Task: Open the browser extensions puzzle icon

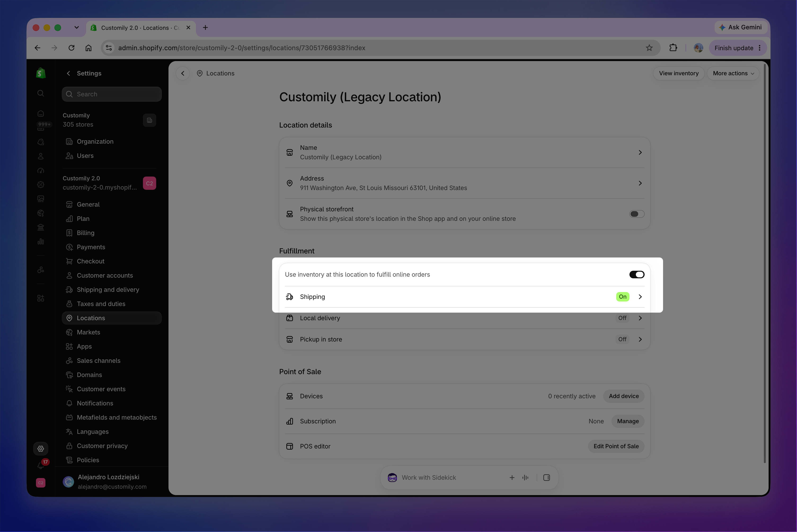Action: 673,48
